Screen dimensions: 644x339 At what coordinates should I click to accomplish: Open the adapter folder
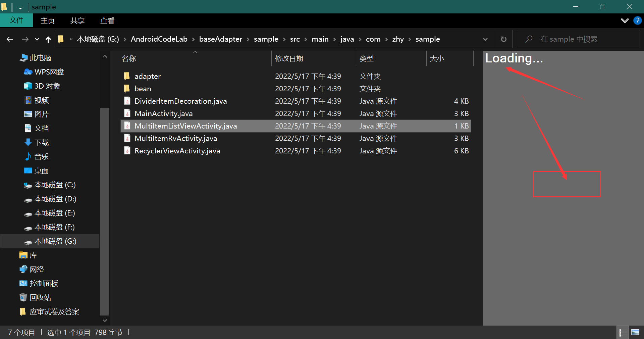tap(148, 76)
